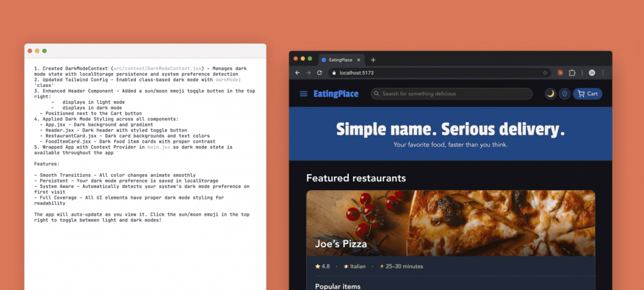Image resolution: width=644 pixels, height=290 pixels.
Task: Click the green maximize button on the text window
Action: 45,50
